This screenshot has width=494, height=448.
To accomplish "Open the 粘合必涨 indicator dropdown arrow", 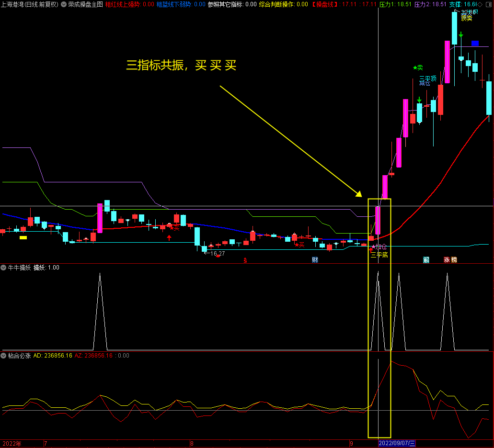I will tap(3, 356).
